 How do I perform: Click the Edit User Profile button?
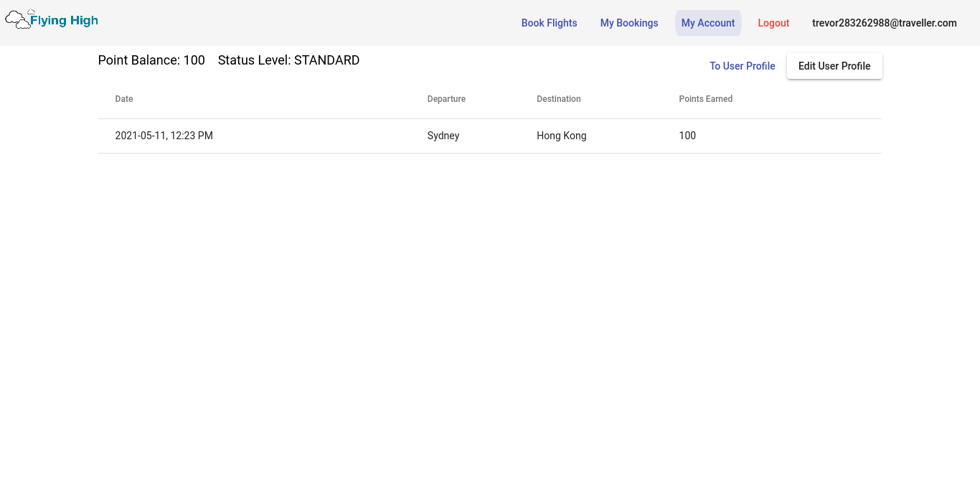[x=834, y=66]
